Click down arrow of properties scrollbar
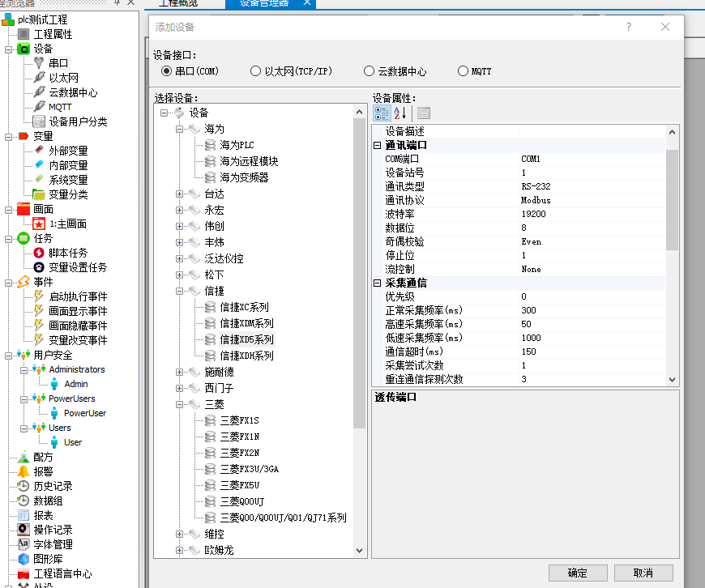The width and height of the screenshot is (705, 588). point(672,379)
